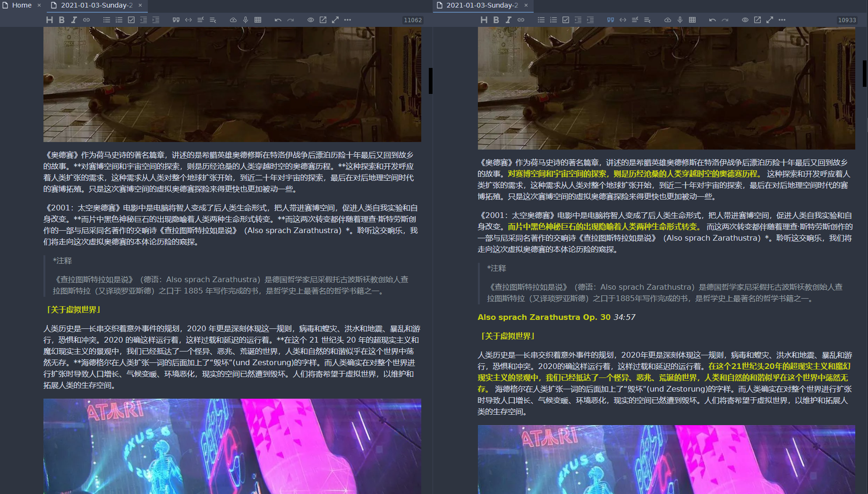This screenshot has height=494, width=868.
Task: Toggle preview eye in right editor
Action: click(745, 20)
